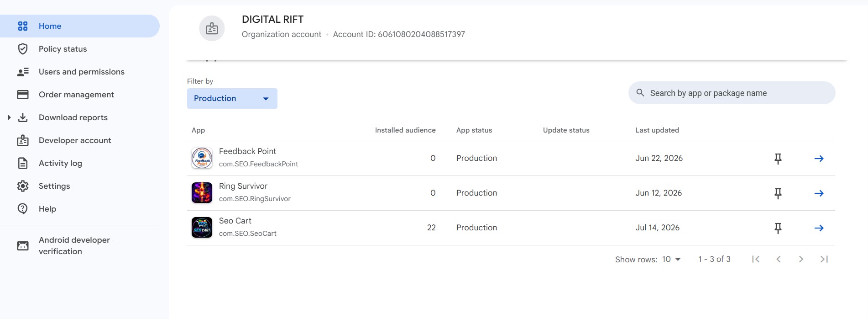This screenshot has width=868, height=319.
Task: Open Feedback Point via its arrow
Action: (819, 159)
